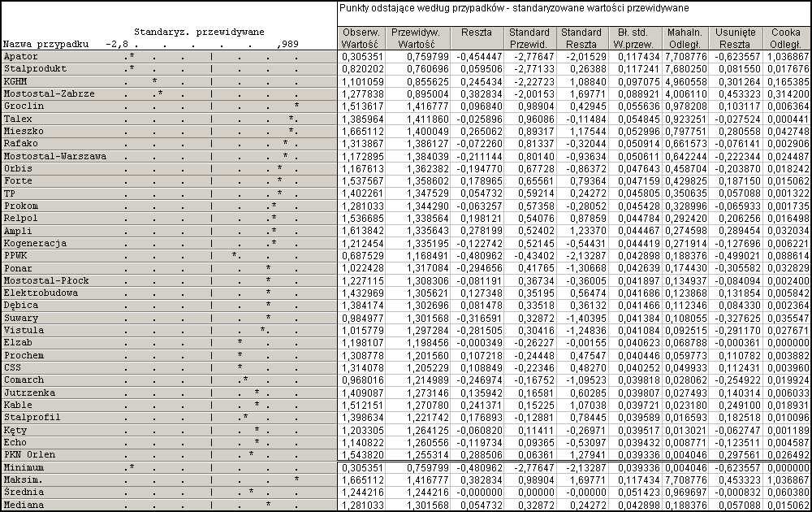Screen dimensions: 812x512
Task: Click the Talex row label
Action: click(x=18, y=119)
